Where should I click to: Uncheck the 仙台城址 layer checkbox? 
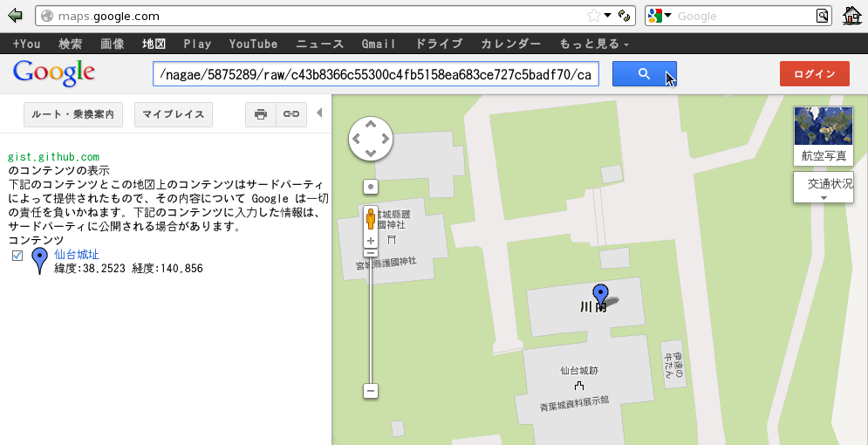tap(17, 255)
